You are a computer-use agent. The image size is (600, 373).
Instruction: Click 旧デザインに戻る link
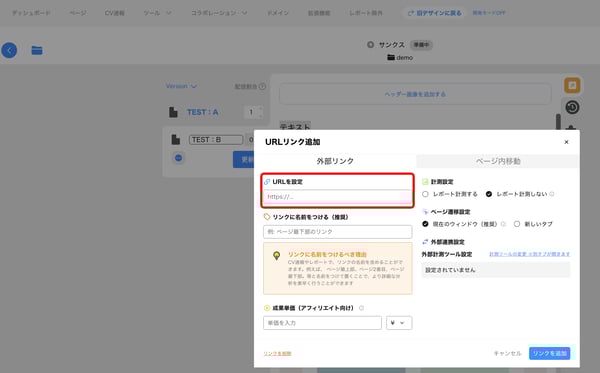tap(434, 13)
